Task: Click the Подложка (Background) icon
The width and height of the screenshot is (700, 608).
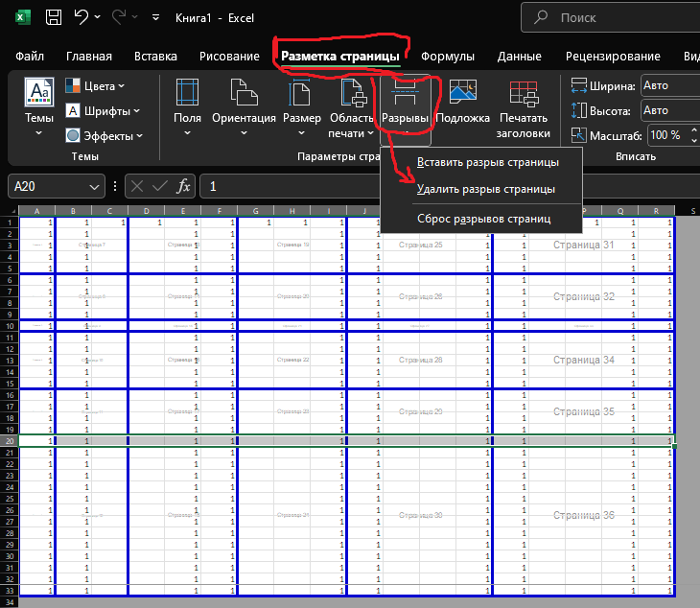Action: point(464,104)
